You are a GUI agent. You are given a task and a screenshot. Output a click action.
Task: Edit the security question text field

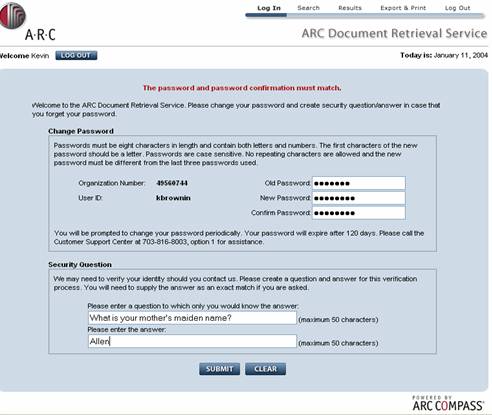[192, 318]
